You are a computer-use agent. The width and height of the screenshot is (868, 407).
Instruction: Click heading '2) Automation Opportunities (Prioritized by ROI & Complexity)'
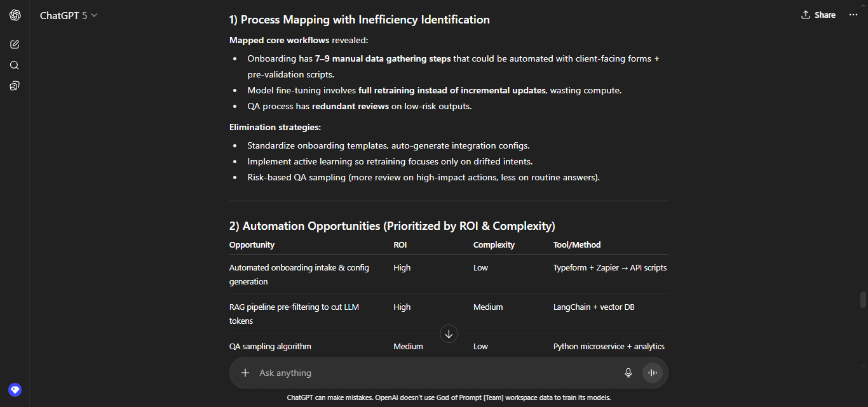point(392,225)
